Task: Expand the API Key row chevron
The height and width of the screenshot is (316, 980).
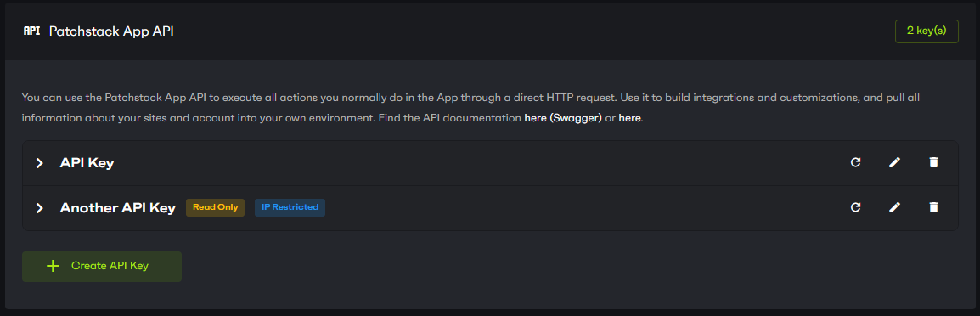Action: 39,163
